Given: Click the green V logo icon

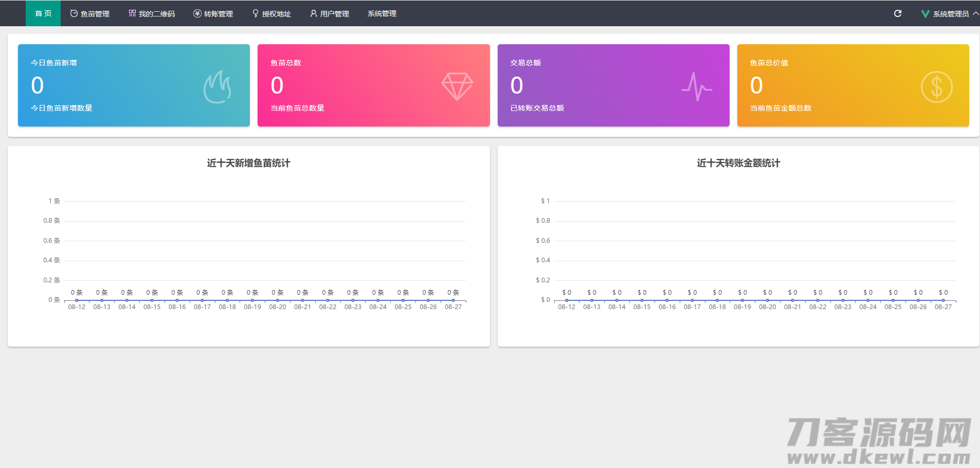Looking at the screenshot, I should 925,14.
